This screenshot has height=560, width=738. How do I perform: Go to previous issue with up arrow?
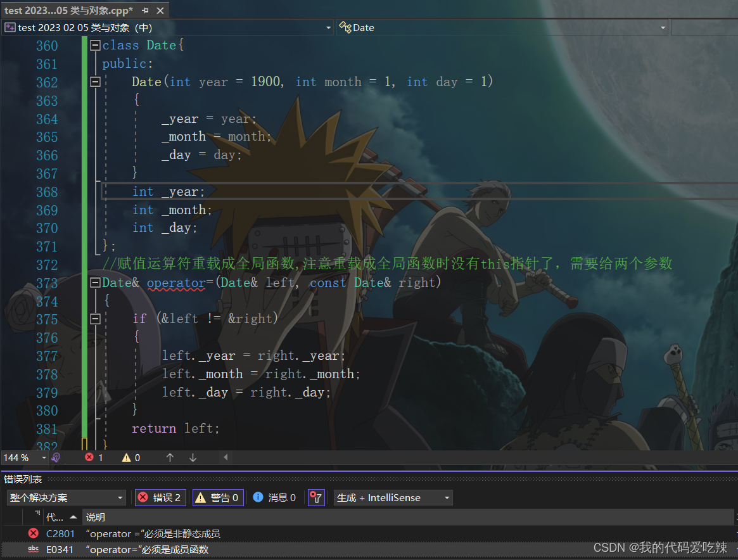(170, 457)
